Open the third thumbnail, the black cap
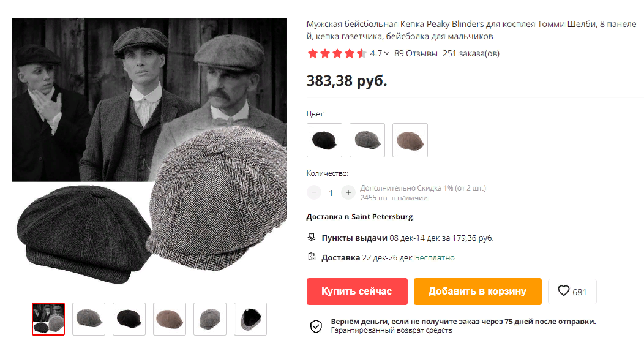This screenshot has width=644, height=351. [x=129, y=319]
